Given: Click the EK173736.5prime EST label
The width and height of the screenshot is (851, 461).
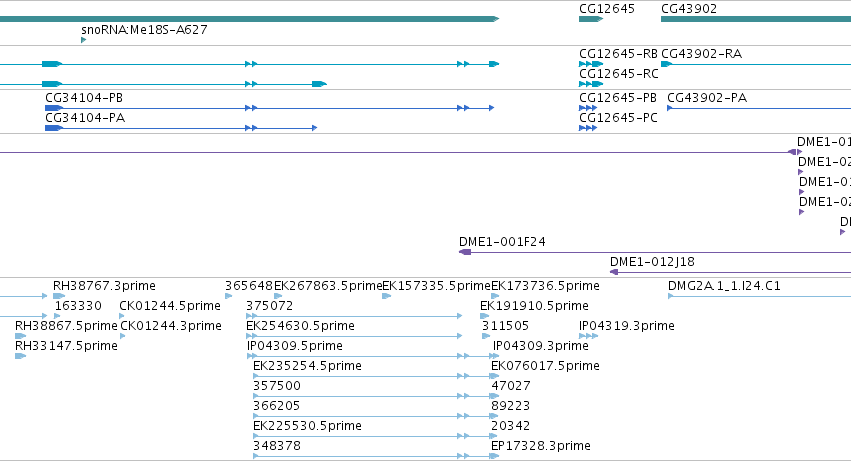Looking at the screenshot, I should pos(545,286).
